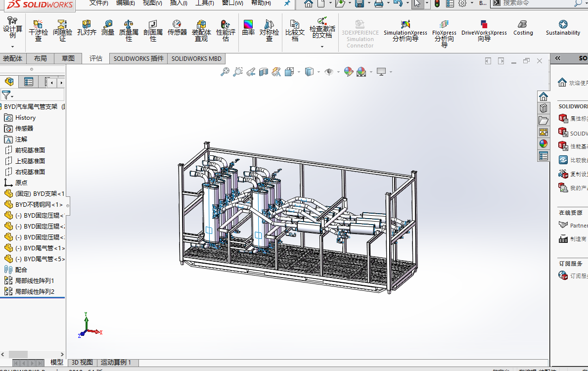Open Design Library in task pane
Viewport: 588px width, 371px height.
pyautogui.click(x=543, y=108)
